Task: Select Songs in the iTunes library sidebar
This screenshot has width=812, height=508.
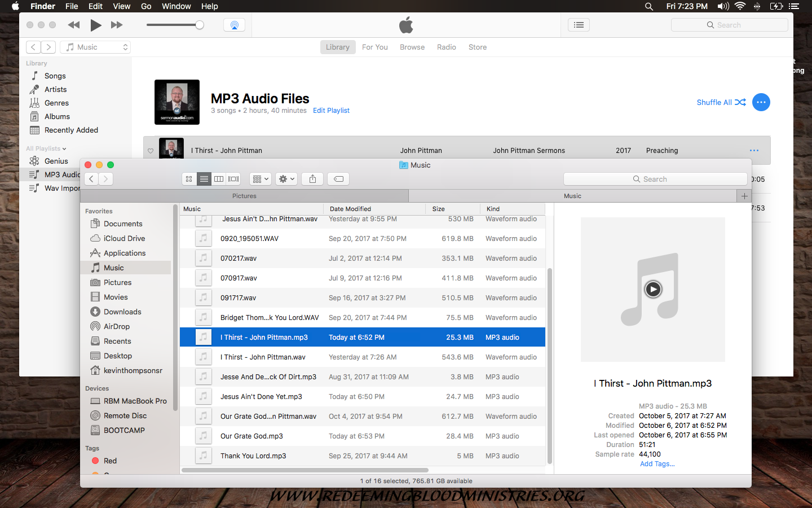Action: click(x=55, y=76)
